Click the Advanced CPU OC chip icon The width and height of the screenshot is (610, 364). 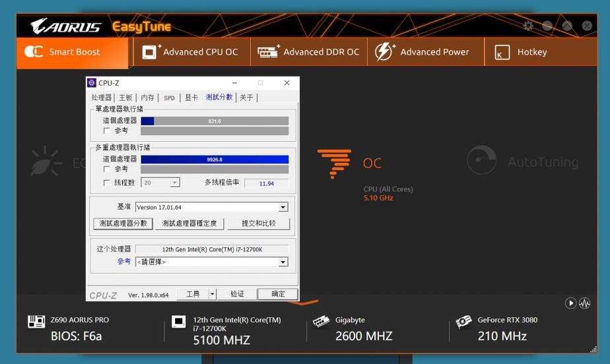point(150,51)
